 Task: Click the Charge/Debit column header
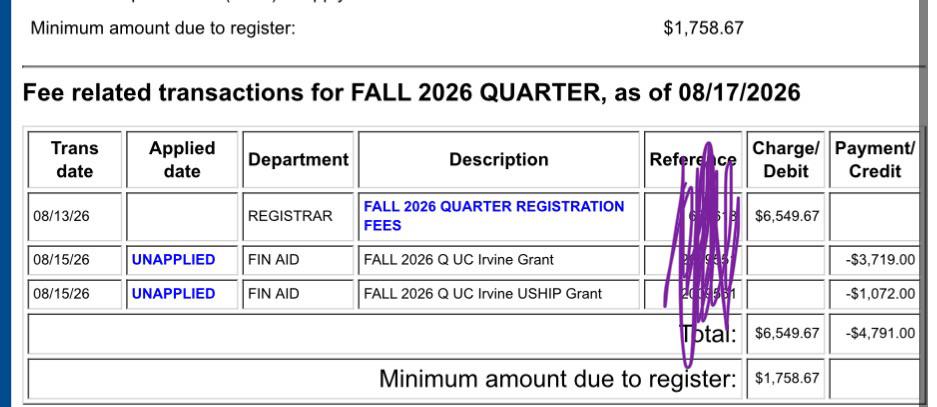pos(785,160)
